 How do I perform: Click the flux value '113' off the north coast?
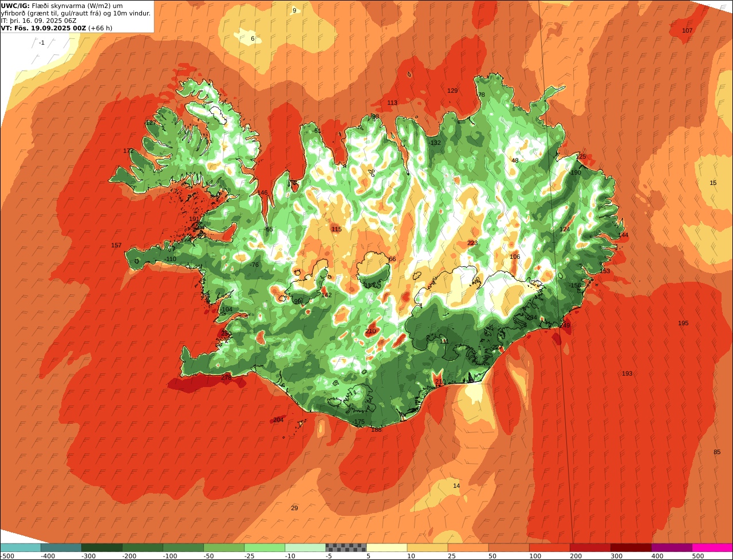point(392,102)
